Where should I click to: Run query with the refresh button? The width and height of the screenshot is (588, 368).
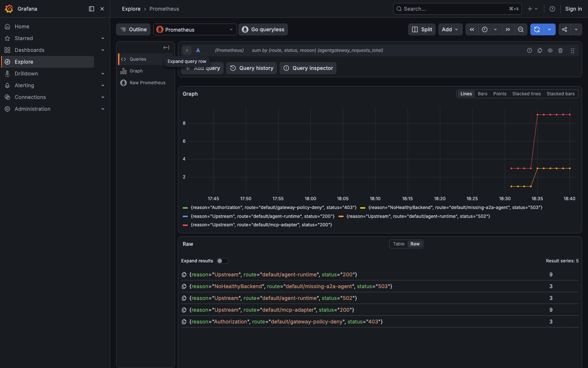coord(537,29)
